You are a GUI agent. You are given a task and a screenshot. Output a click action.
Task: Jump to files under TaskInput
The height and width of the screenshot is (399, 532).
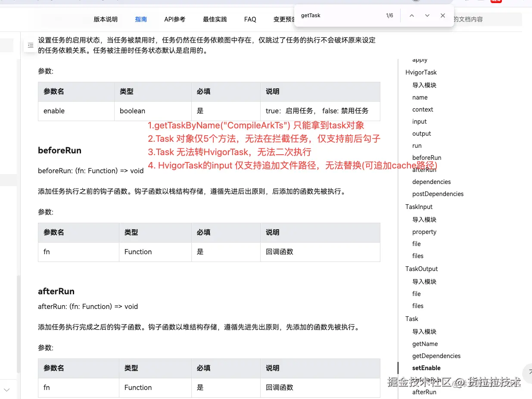tap(418, 256)
